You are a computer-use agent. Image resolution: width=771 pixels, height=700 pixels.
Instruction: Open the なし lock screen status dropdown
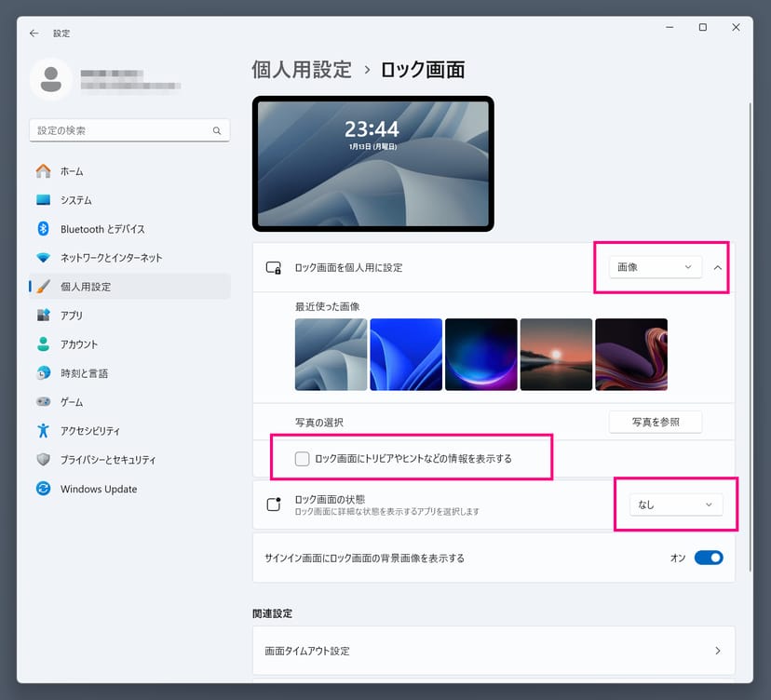[675, 505]
